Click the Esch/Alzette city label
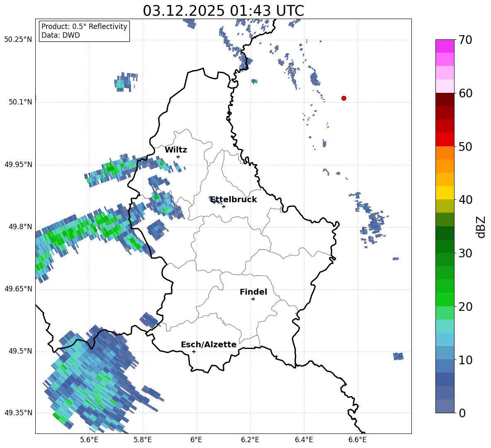Image resolution: width=491 pixels, height=448 pixels. point(209,344)
